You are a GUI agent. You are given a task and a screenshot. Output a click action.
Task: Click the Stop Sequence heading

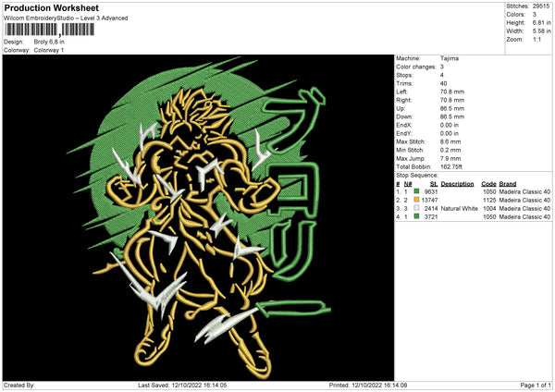click(x=415, y=173)
